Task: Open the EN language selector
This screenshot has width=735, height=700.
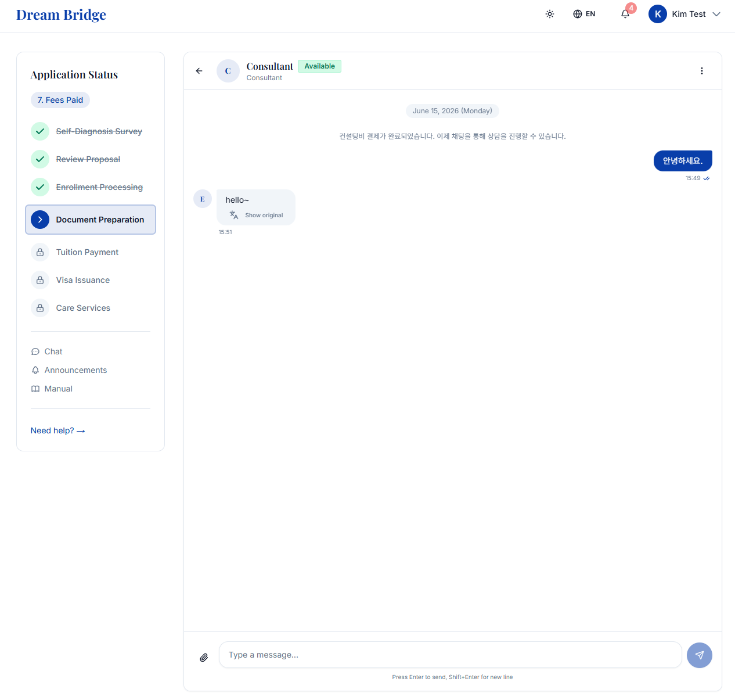Action: click(x=584, y=14)
